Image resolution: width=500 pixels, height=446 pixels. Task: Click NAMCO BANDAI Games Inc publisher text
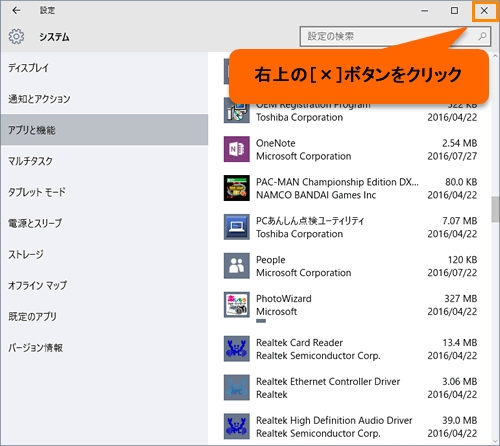point(316,195)
